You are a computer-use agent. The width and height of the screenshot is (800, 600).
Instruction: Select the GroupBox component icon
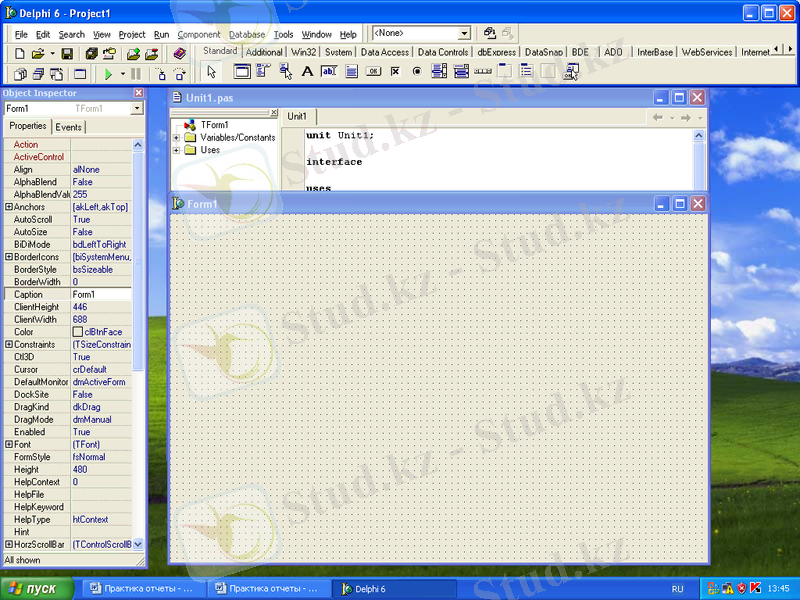(x=505, y=71)
